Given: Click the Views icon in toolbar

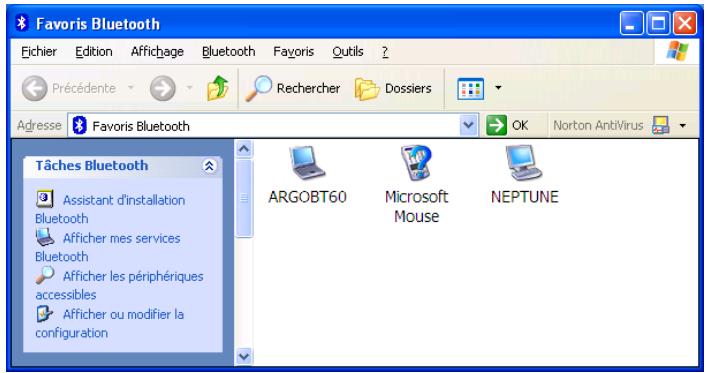Looking at the screenshot, I should point(470,88).
